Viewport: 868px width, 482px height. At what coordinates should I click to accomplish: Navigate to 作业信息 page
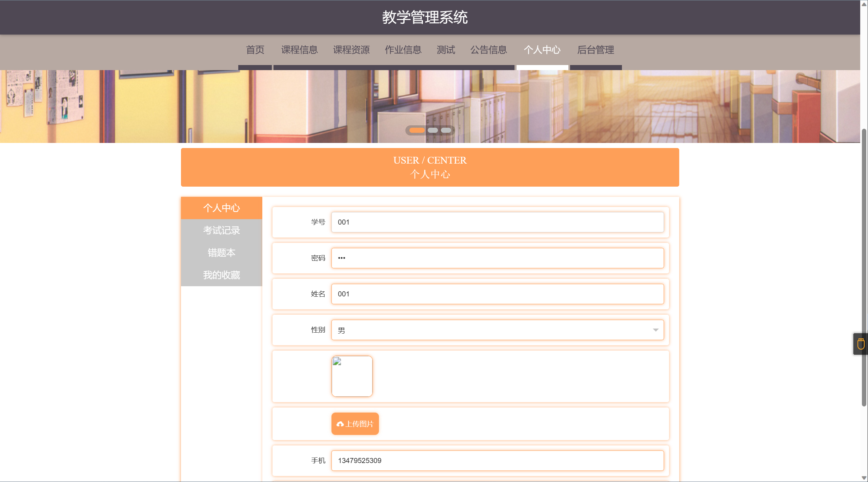click(x=403, y=50)
